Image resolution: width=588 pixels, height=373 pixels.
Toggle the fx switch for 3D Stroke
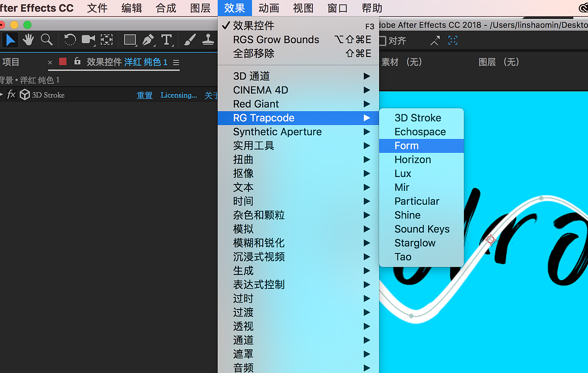pyautogui.click(x=11, y=95)
